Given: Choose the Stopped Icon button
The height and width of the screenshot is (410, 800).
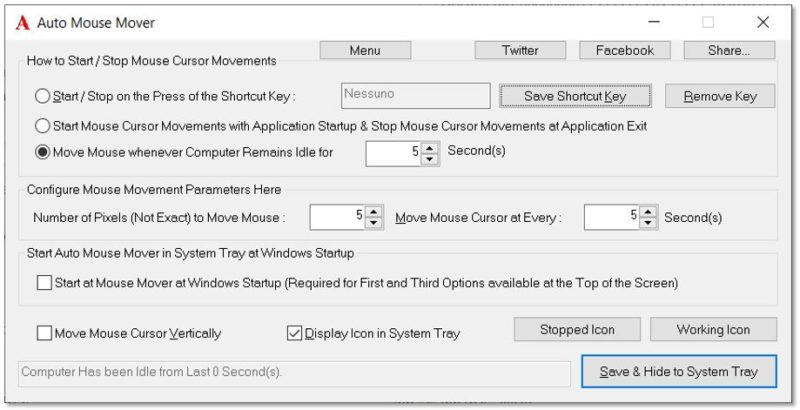Looking at the screenshot, I should click(x=577, y=329).
